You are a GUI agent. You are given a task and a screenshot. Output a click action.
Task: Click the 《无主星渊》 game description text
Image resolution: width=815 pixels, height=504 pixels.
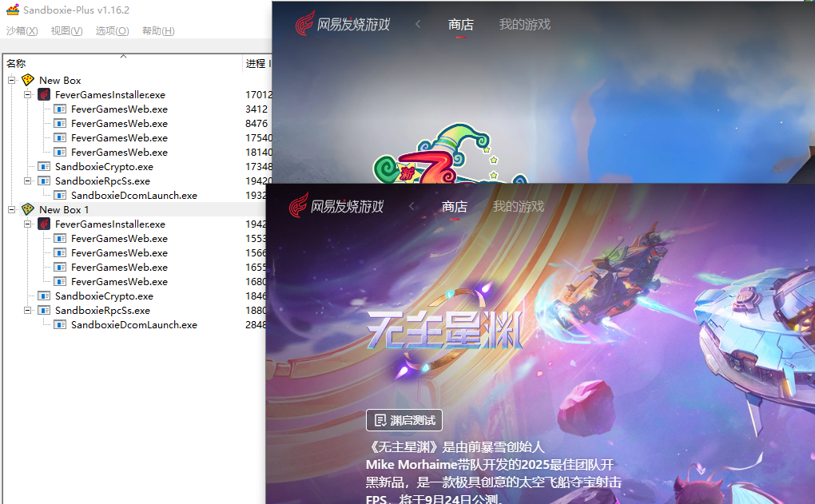(x=494, y=473)
